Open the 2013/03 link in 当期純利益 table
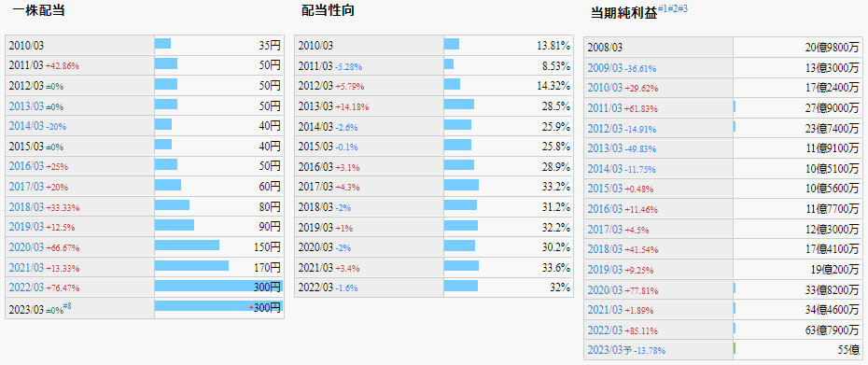 click(605, 149)
